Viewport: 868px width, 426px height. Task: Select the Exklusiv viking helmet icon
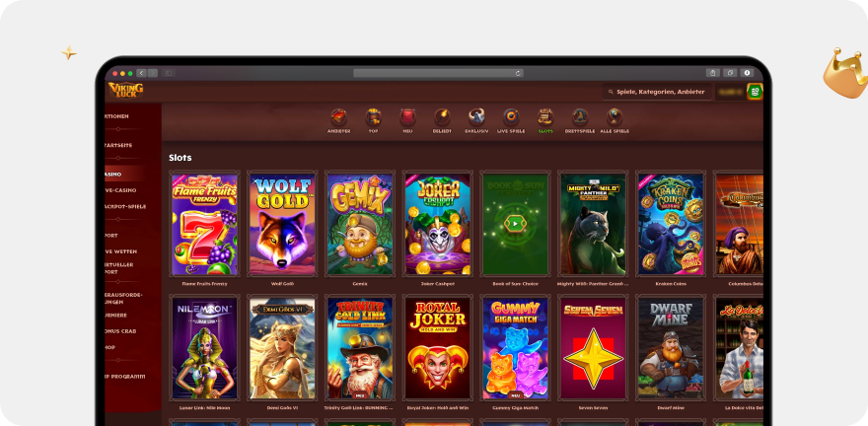[476, 118]
